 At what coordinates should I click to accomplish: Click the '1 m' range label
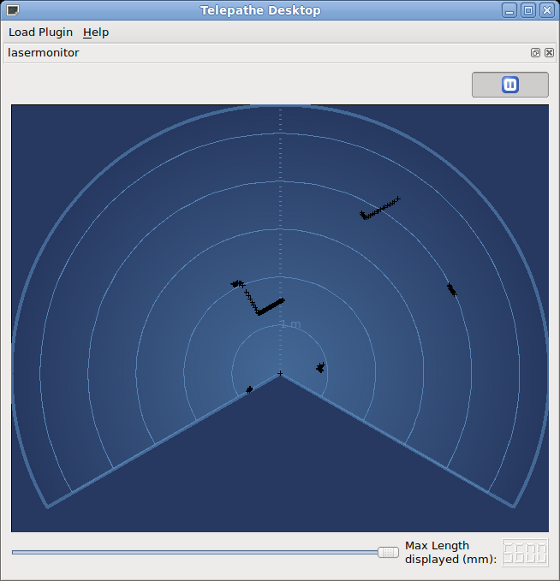[291, 324]
